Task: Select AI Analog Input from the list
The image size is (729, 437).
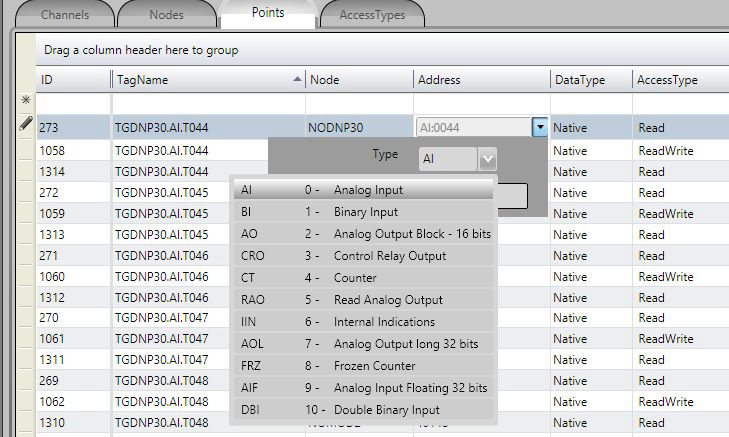Action: (x=362, y=190)
